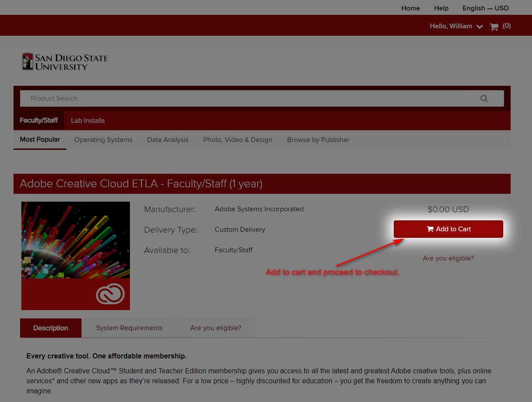Select the Description tab
The image size is (532, 402).
51,328
